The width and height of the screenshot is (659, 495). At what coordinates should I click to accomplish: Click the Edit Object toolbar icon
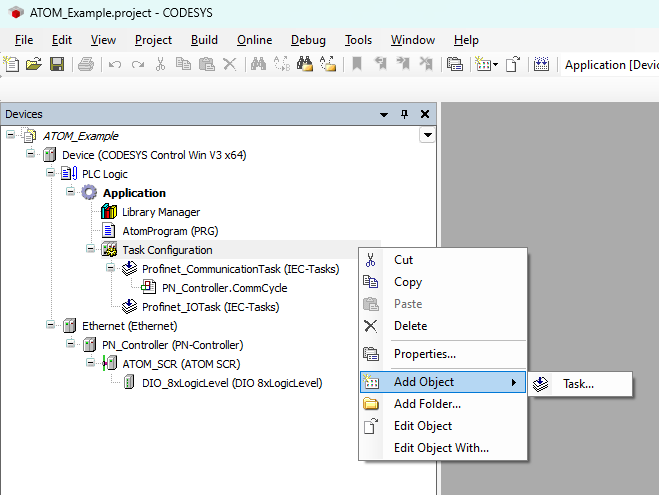point(513,64)
